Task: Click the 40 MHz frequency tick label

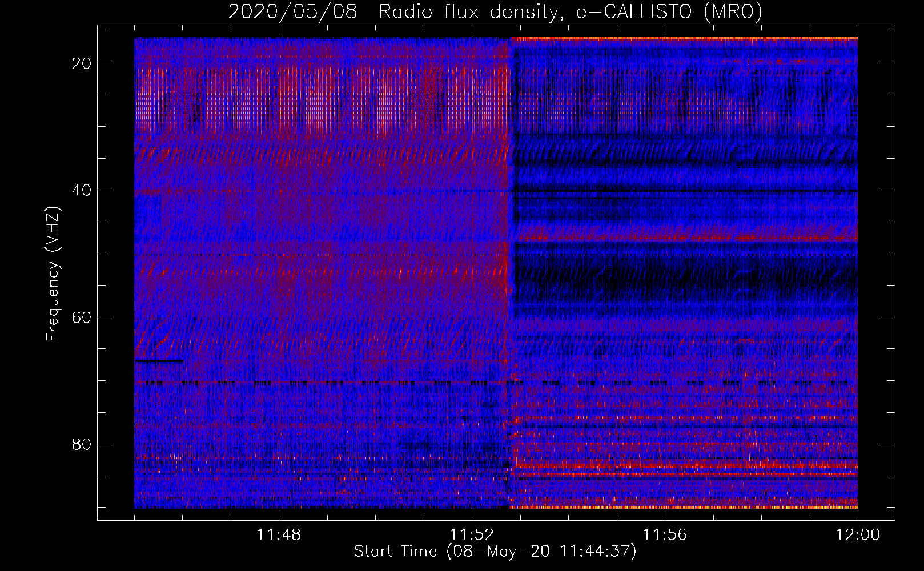Action: coord(82,190)
